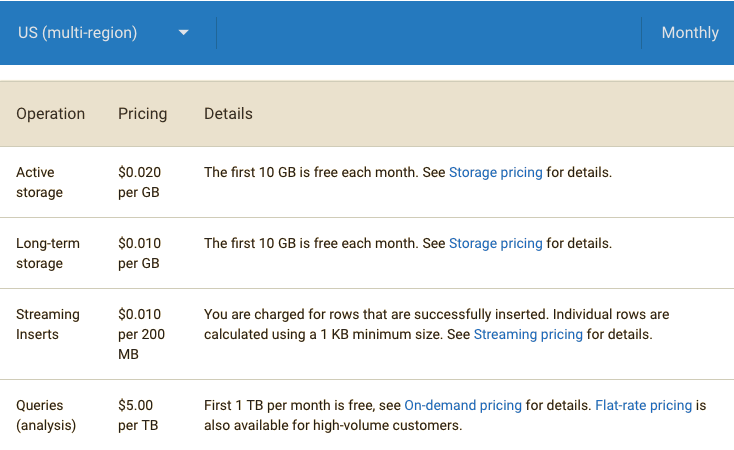Click the caret arrow beside US (multi-region)

[x=183, y=33]
